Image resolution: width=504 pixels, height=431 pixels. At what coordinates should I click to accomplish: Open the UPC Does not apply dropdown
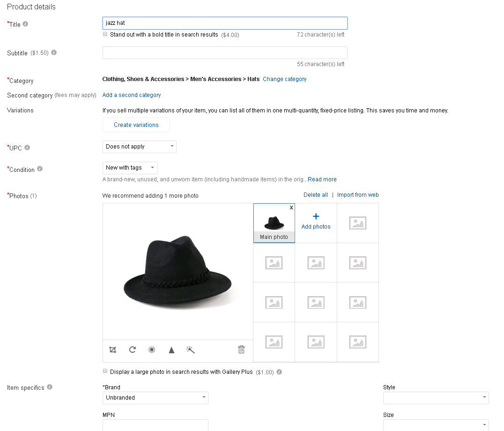pos(139,147)
